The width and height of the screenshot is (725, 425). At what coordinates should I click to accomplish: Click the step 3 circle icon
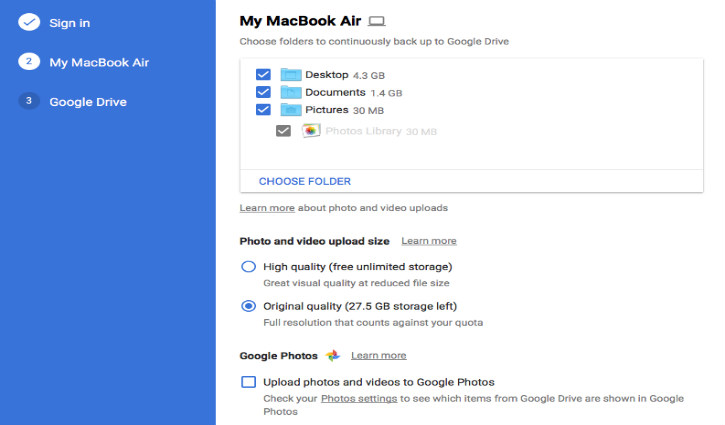pos(29,102)
